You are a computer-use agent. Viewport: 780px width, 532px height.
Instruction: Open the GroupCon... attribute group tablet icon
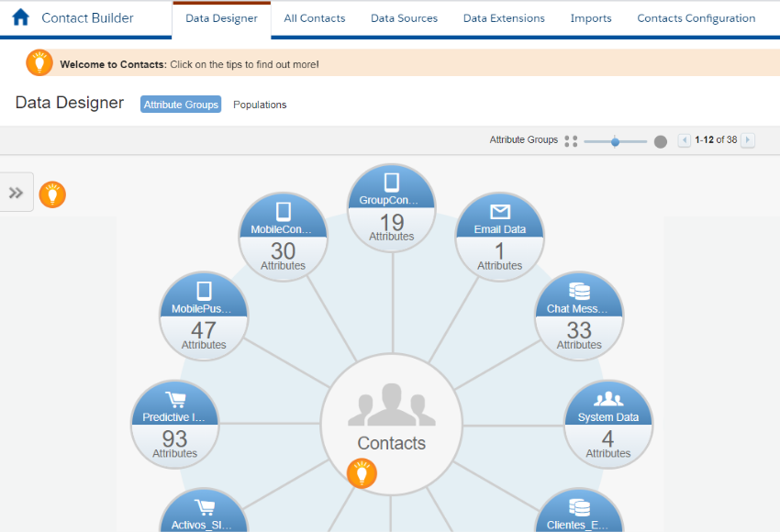pyautogui.click(x=392, y=183)
